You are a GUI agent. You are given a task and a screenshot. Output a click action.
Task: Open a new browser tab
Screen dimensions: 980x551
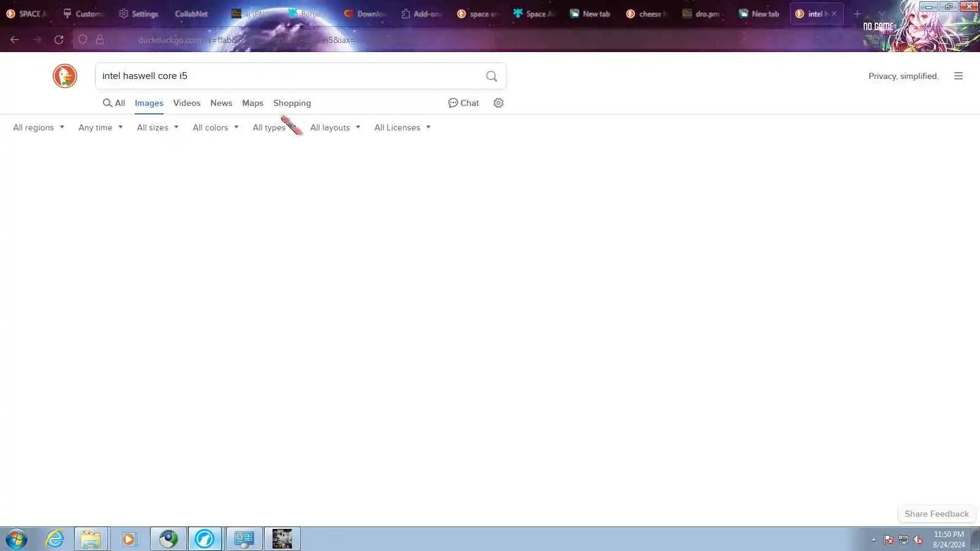tap(857, 13)
